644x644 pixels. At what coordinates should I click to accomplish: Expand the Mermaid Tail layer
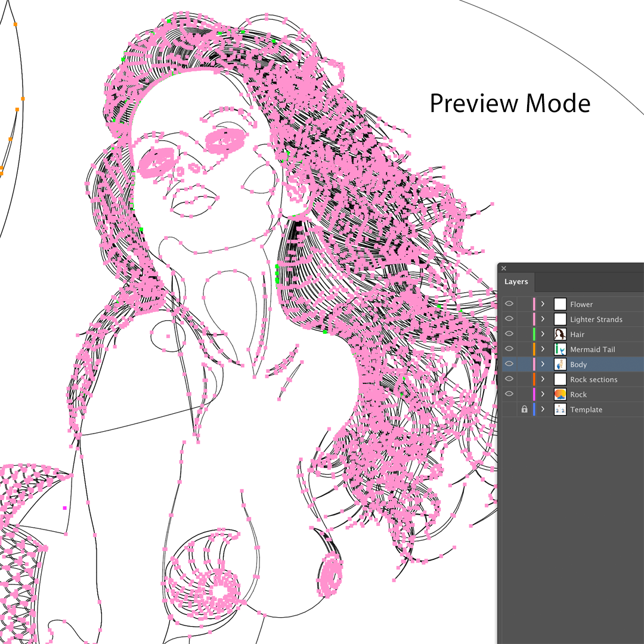tap(543, 349)
